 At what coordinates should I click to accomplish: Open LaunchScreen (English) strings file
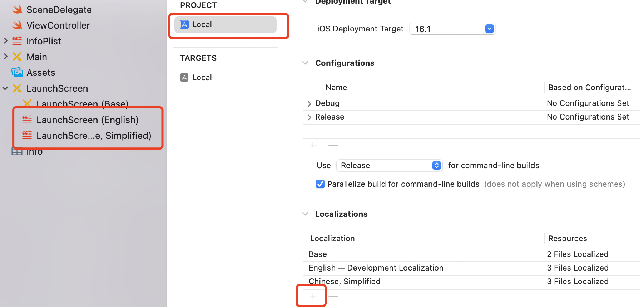pos(87,120)
